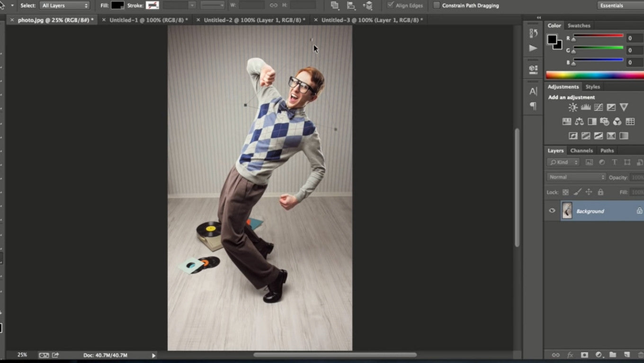Viewport: 644px width, 363px height.
Task: Open the tool preset picker arrow
Action: tap(12, 6)
